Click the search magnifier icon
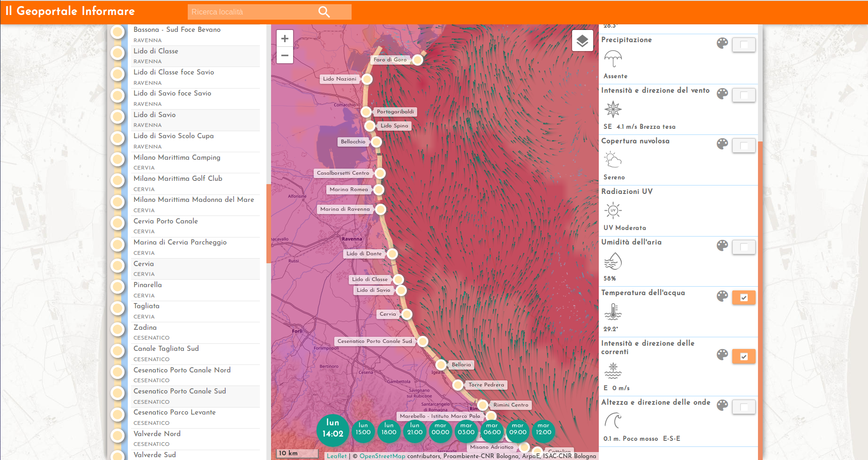The height and width of the screenshot is (460, 868). point(324,12)
